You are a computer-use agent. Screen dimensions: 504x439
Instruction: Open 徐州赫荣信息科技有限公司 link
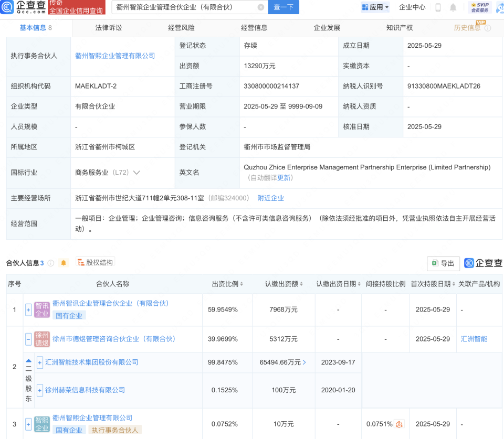click(x=85, y=390)
